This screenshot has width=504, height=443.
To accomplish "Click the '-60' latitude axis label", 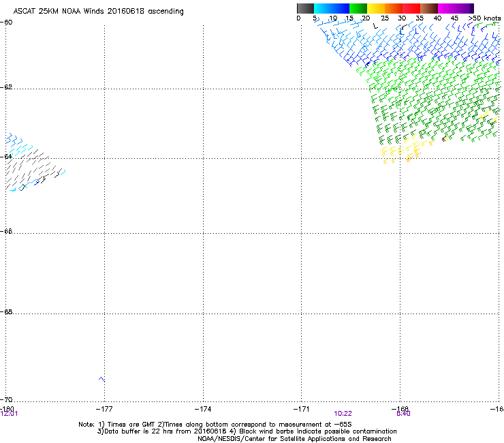I will (6, 22).
